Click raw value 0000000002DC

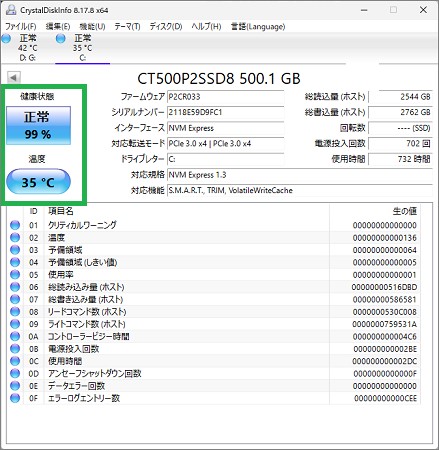click(385, 361)
